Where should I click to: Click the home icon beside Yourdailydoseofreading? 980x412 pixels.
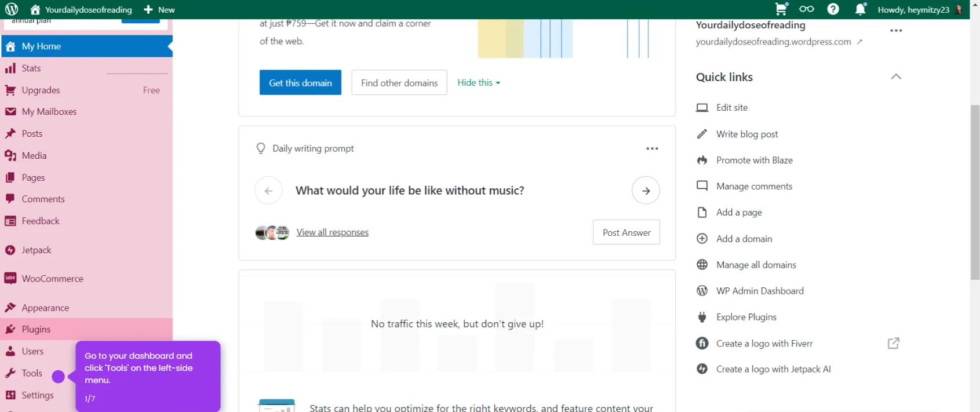pos(35,9)
